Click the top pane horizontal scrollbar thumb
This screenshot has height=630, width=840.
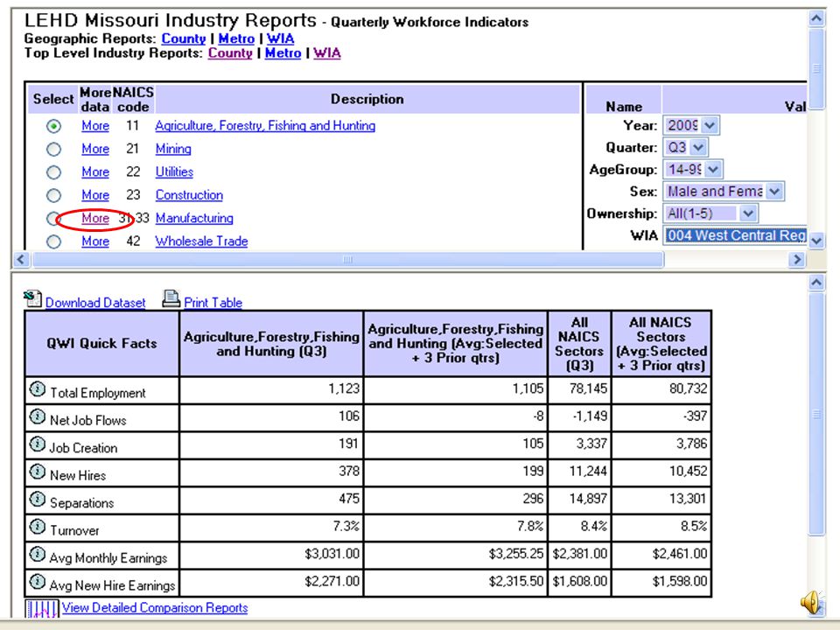[347, 260]
